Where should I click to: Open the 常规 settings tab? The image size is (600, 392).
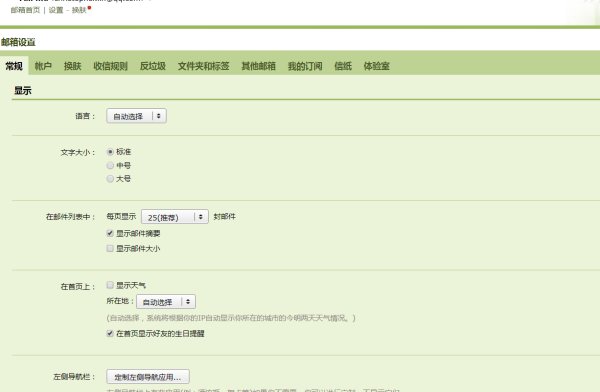click(14, 66)
